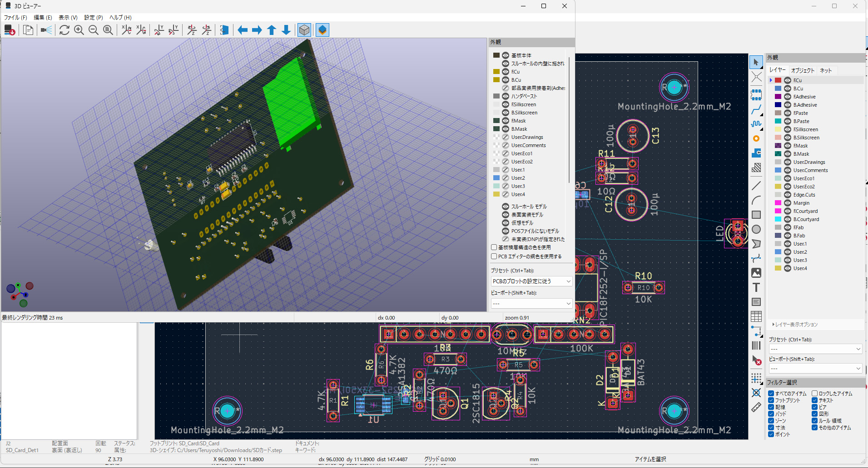Pick the draw rectangle tool
The width and height of the screenshot is (868, 468).
click(756, 215)
